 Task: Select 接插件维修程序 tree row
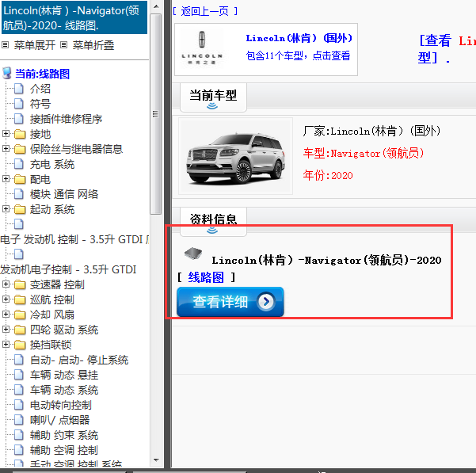point(66,119)
